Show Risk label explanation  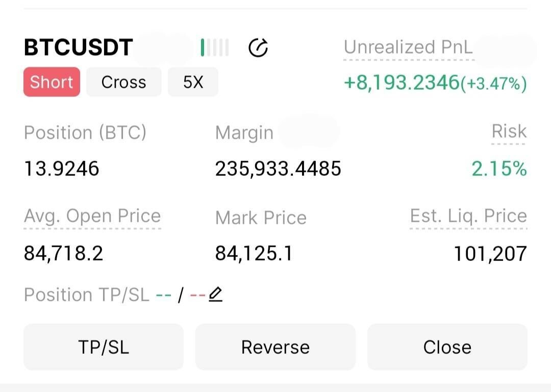[x=509, y=132]
